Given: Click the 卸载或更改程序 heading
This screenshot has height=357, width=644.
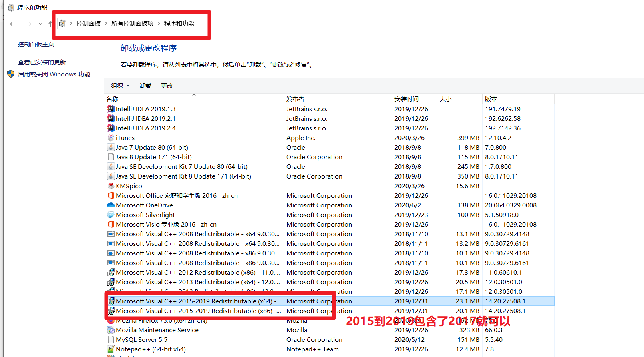Looking at the screenshot, I should click(x=149, y=48).
